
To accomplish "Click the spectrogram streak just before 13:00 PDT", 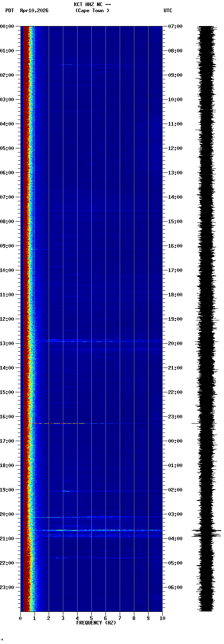I will pyautogui.click(x=99, y=341).
